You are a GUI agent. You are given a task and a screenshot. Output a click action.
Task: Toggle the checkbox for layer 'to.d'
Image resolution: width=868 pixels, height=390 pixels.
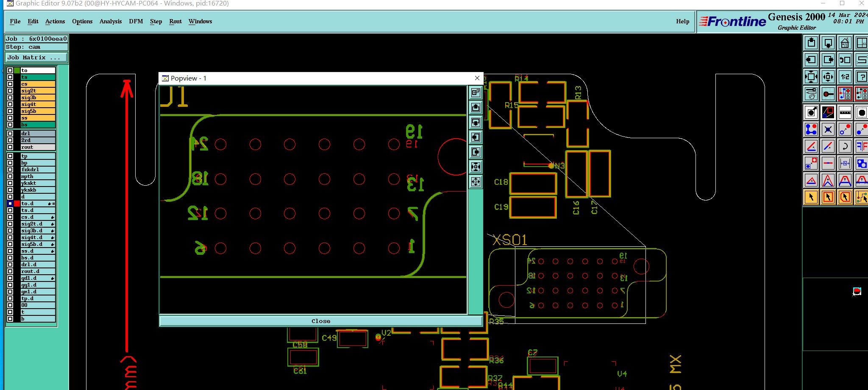(x=10, y=203)
